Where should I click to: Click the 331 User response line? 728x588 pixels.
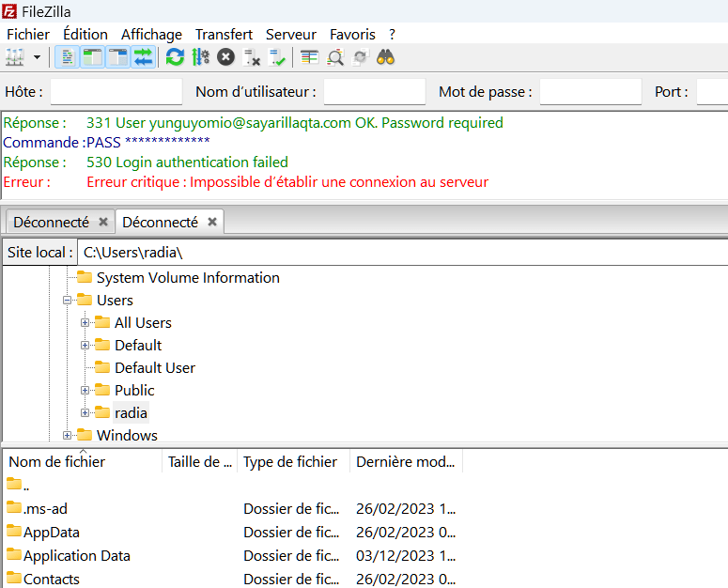(295, 123)
